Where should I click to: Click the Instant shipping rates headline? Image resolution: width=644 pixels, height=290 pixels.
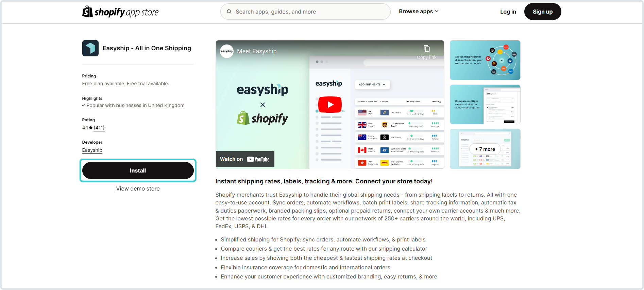[x=324, y=181]
